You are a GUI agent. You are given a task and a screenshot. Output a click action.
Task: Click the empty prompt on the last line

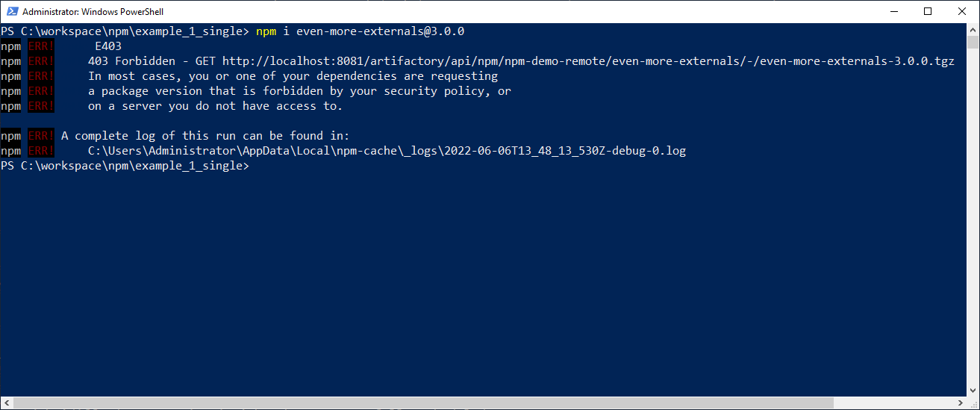[x=256, y=166]
